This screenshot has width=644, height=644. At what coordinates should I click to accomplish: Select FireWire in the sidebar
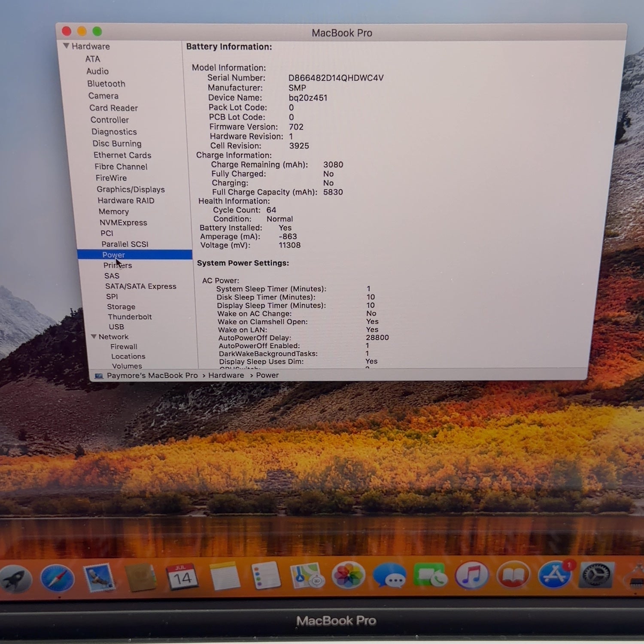tap(111, 178)
